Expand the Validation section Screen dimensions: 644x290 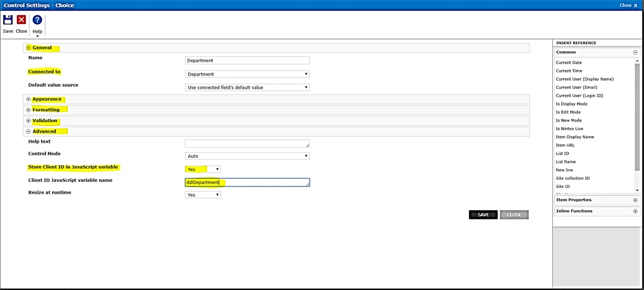[x=28, y=121]
